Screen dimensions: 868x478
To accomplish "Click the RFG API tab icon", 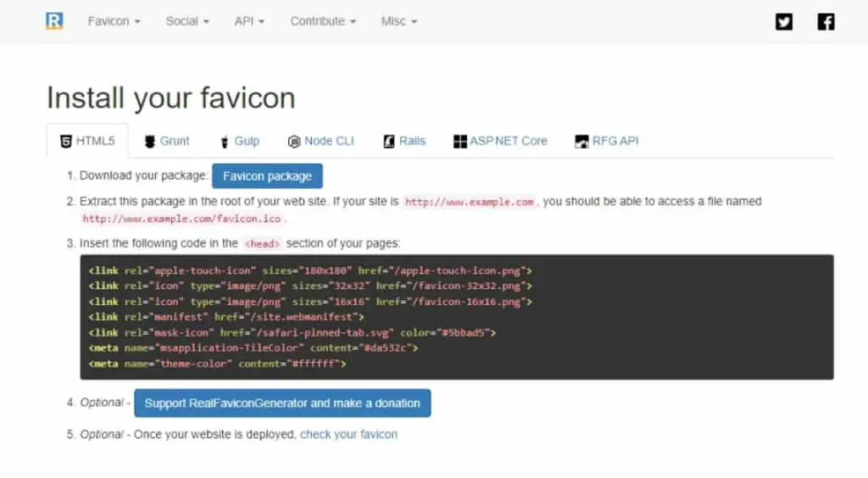I will (581, 142).
